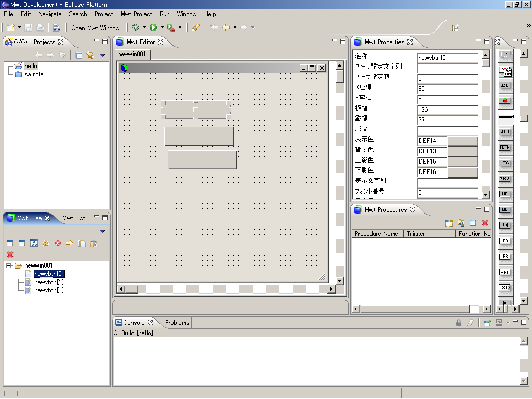Viewport: 532px width, 399px height.
Task: Select the RD radio widget in the palette
Action: (x=505, y=179)
